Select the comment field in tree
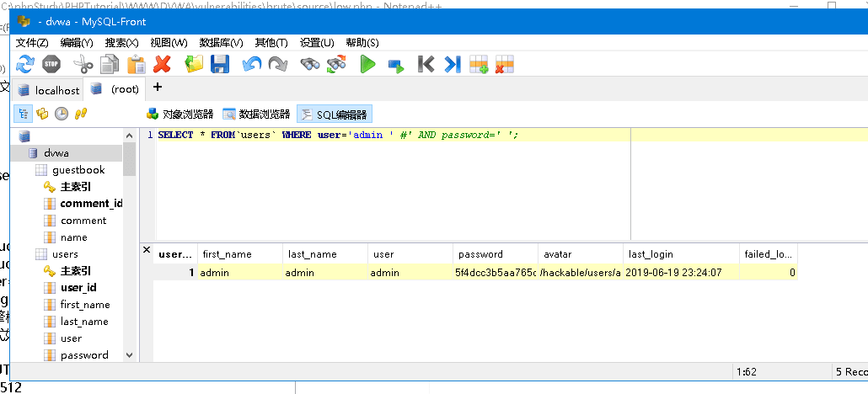The height and width of the screenshot is (394, 868). pos(83,221)
